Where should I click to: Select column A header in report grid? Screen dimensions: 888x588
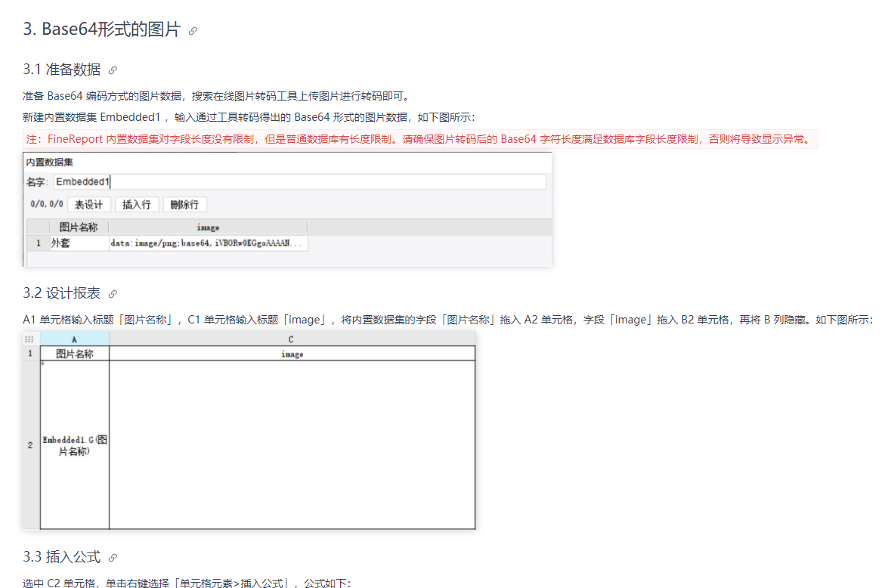click(x=75, y=339)
